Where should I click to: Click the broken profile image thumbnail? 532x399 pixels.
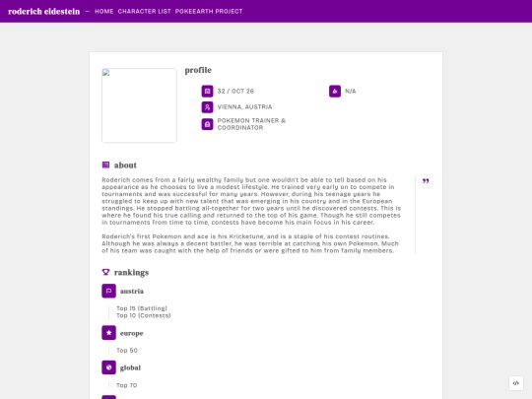[x=139, y=105]
